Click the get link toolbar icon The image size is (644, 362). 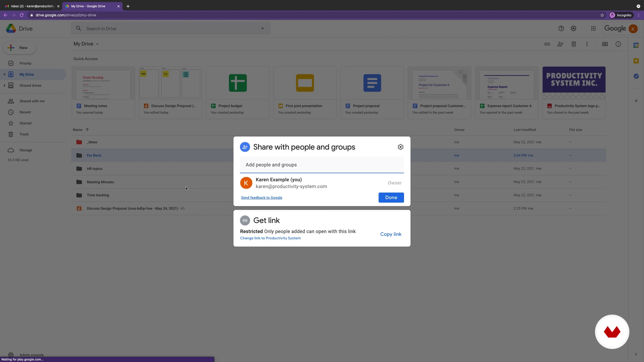[x=547, y=44]
